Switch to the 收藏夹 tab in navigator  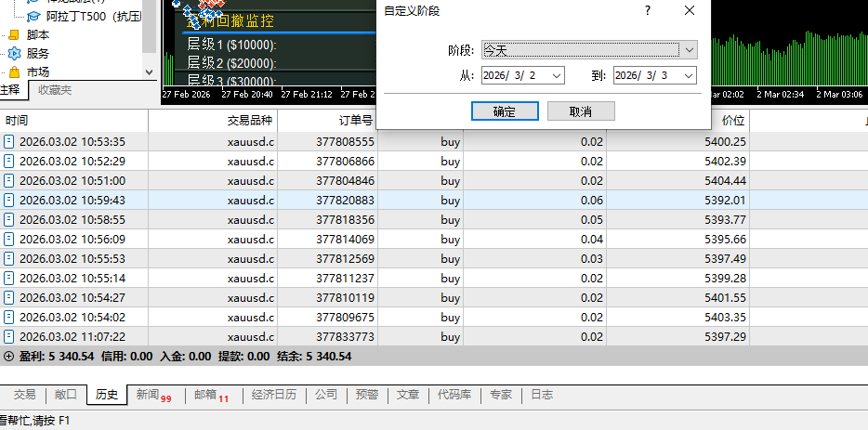coord(55,90)
